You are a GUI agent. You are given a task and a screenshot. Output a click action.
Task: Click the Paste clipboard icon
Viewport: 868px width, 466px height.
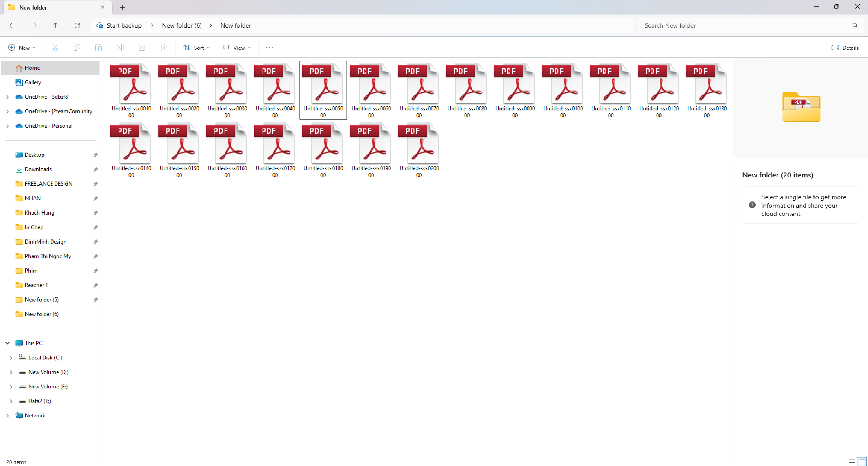tap(98, 48)
